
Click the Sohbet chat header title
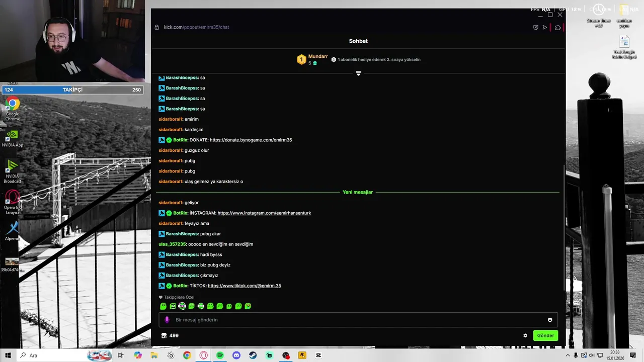tap(358, 41)
